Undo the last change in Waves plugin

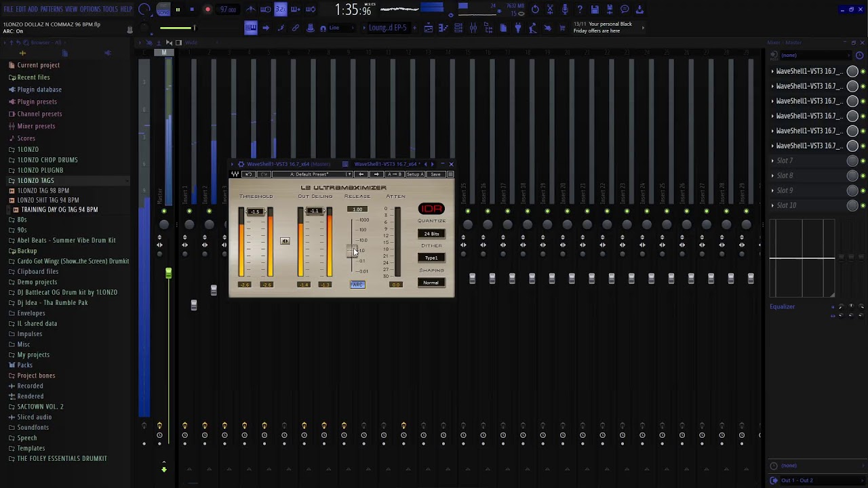[248, 174]
